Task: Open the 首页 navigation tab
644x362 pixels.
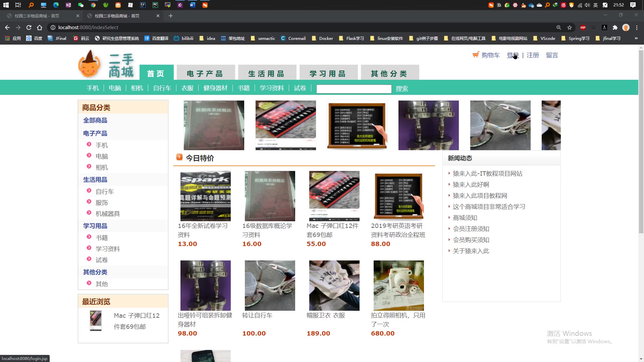Action: (x=156, y=73)
